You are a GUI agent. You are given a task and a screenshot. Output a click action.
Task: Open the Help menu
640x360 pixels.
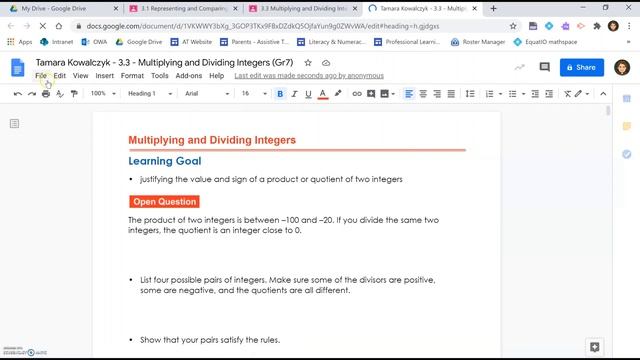[217, 76]
